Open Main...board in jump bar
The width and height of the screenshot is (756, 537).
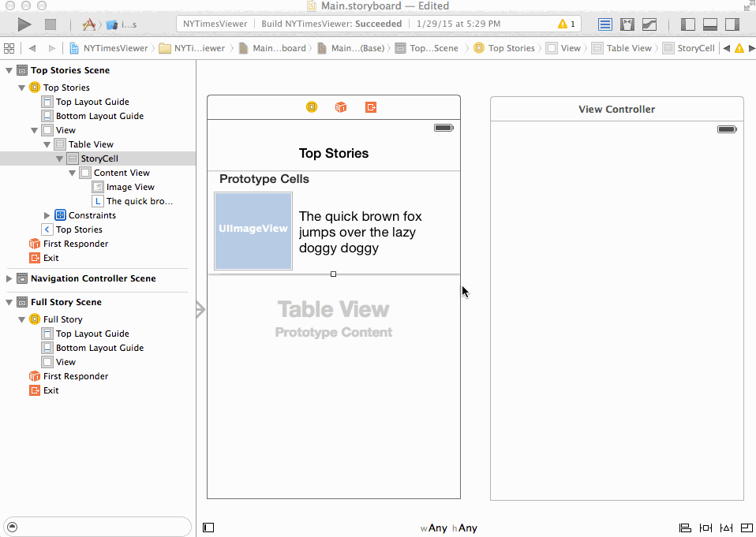pos(273,48)
